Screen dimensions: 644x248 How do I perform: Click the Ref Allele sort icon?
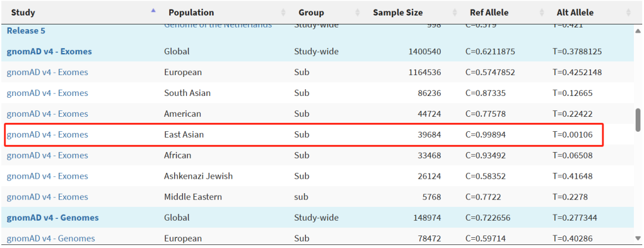click(x=542, y=13)
